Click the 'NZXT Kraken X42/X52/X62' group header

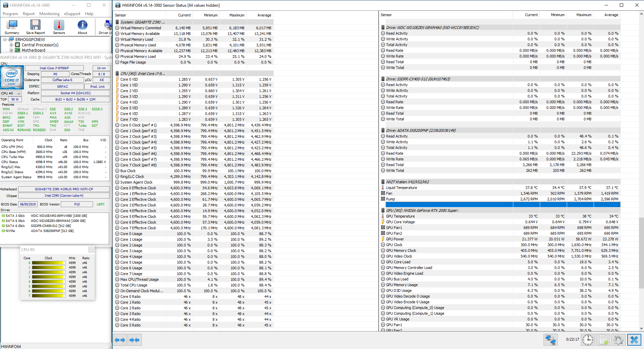(x=500, y=182)
